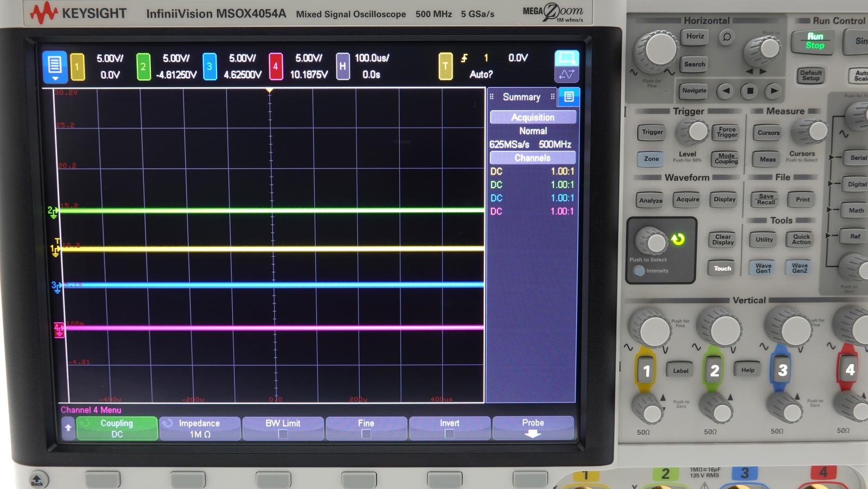Open the Impedance 1M Ω softkey
This screenshot has width=868, height=489.
point(200,428)
